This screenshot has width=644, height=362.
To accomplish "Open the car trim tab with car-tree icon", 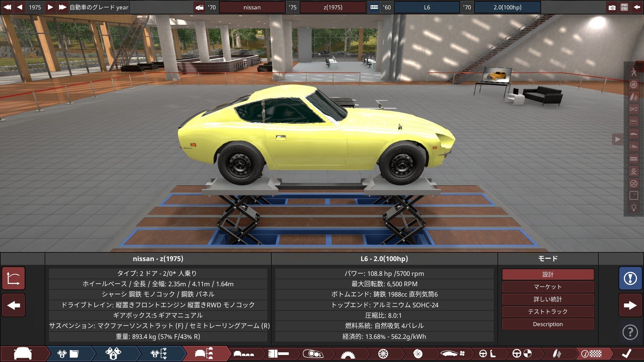I will (205, 354).
